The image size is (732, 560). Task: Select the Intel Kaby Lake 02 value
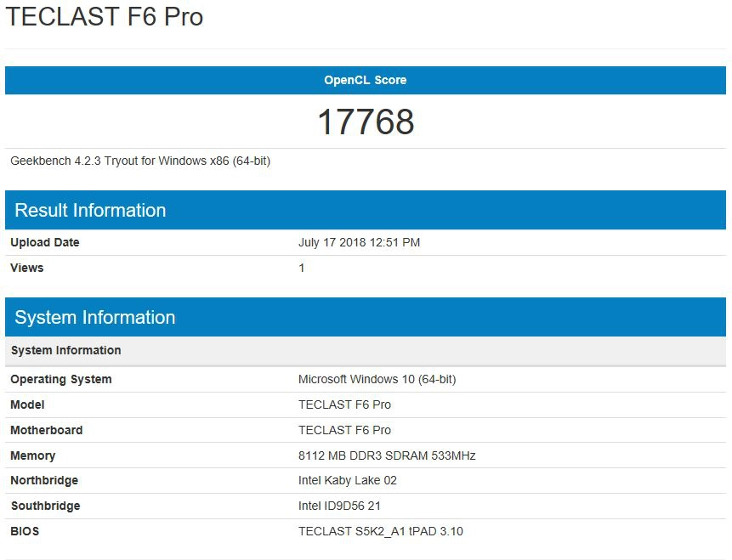coord(348,481)
